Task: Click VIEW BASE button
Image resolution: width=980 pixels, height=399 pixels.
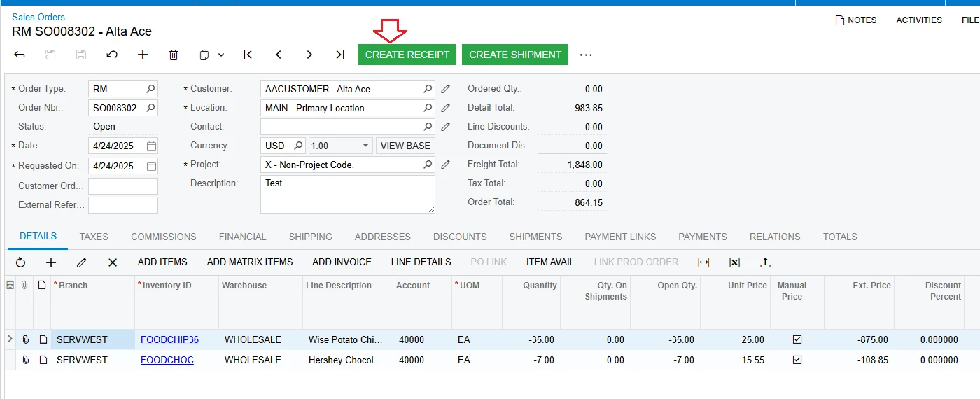Action: [405, 146]
